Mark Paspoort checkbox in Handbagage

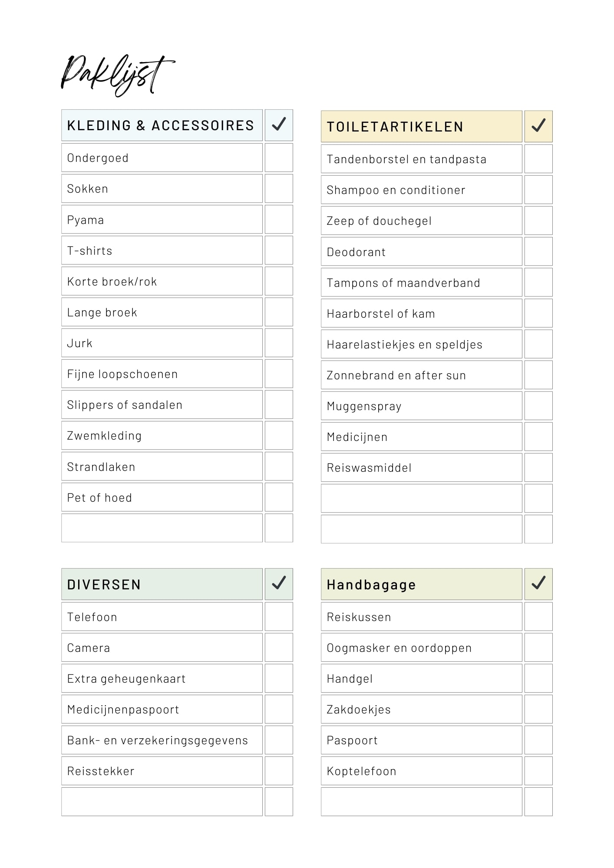click(538, 740)
